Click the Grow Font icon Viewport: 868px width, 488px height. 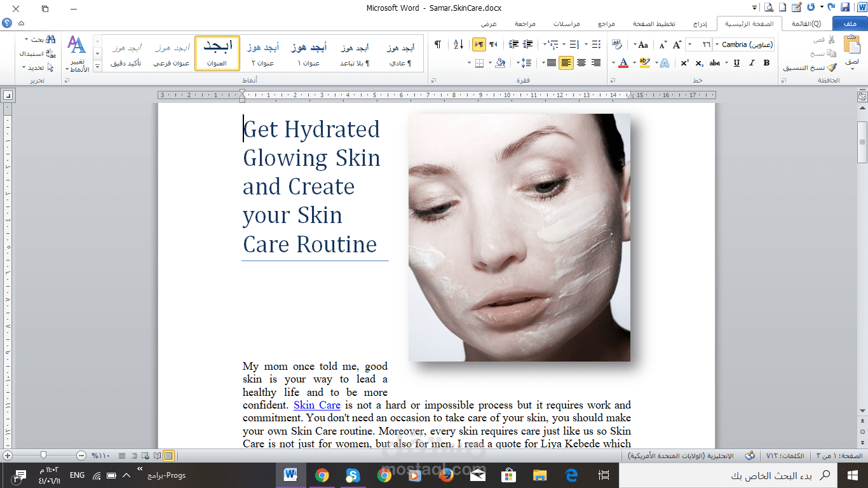[677, 44]
